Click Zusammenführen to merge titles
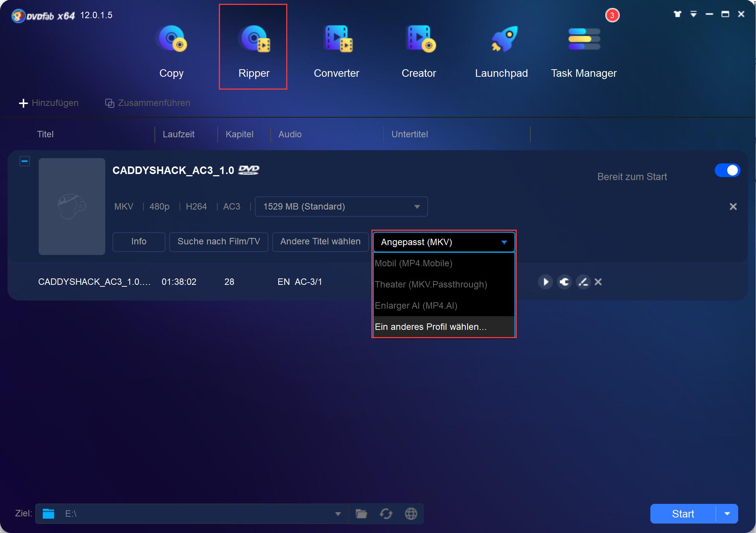The height and width of the screenshot is (533, 756). coord(148,103)
